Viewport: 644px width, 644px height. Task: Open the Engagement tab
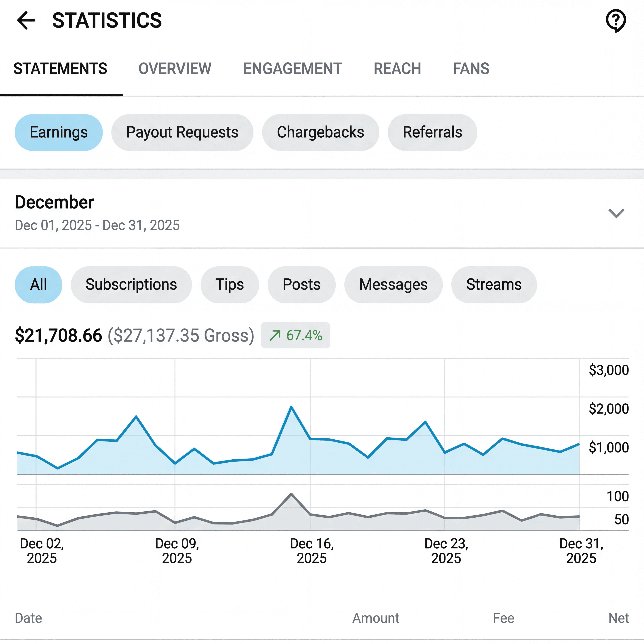[292, 69]
